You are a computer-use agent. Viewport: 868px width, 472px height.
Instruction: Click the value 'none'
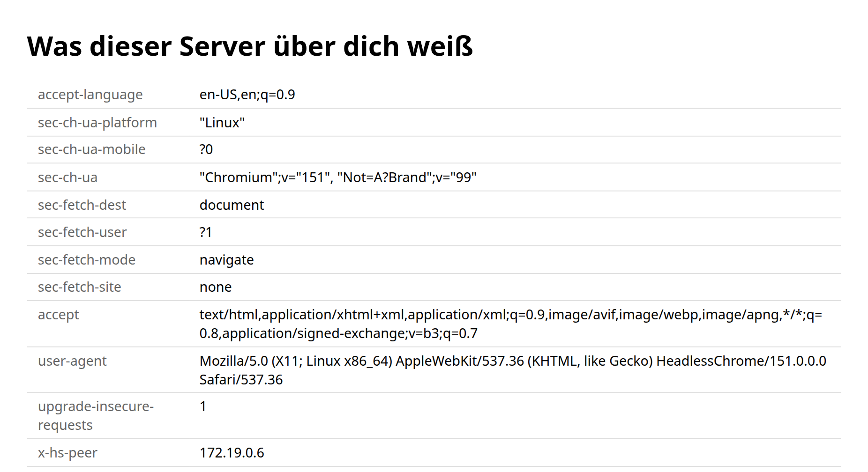click(x=216, y=287)
